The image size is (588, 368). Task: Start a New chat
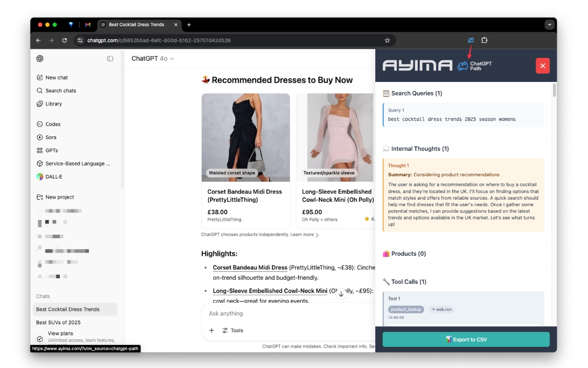pyautogui.click(x=57, y=78)
